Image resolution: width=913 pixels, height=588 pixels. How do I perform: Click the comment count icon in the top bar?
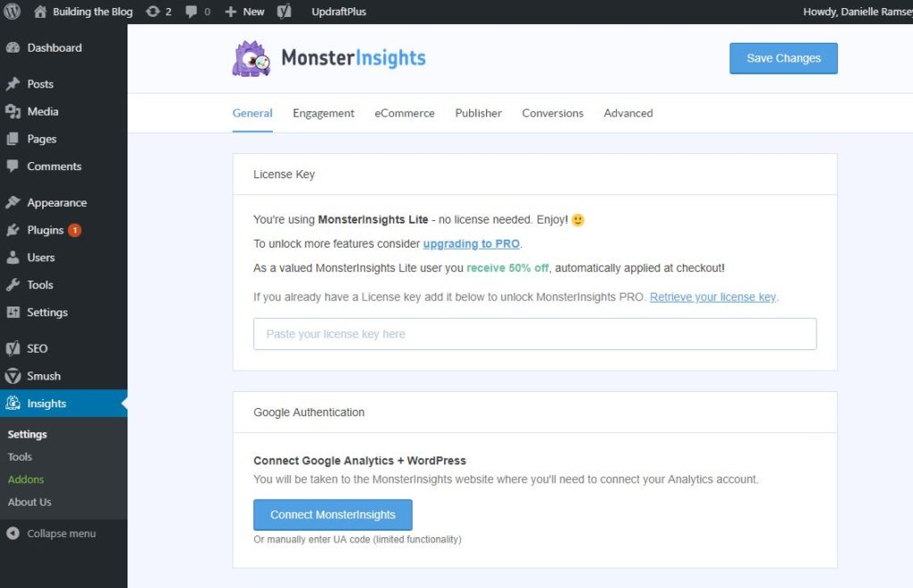click(191, 12)
